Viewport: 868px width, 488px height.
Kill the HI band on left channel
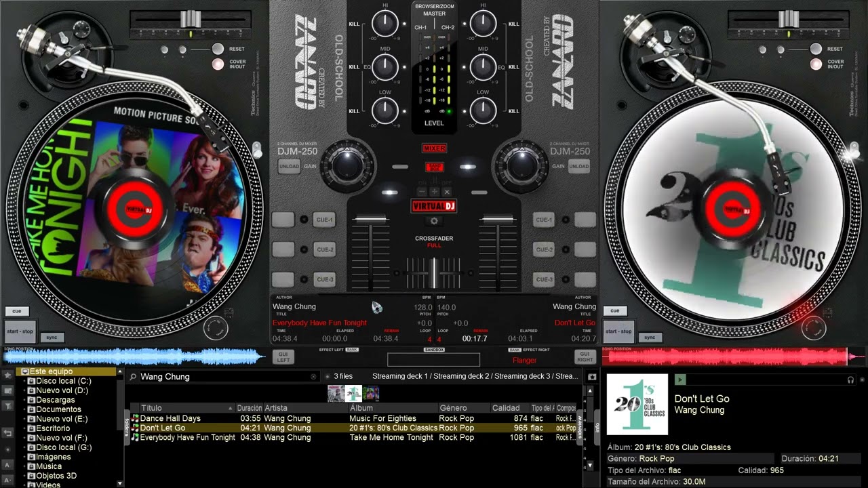[354, 24]
